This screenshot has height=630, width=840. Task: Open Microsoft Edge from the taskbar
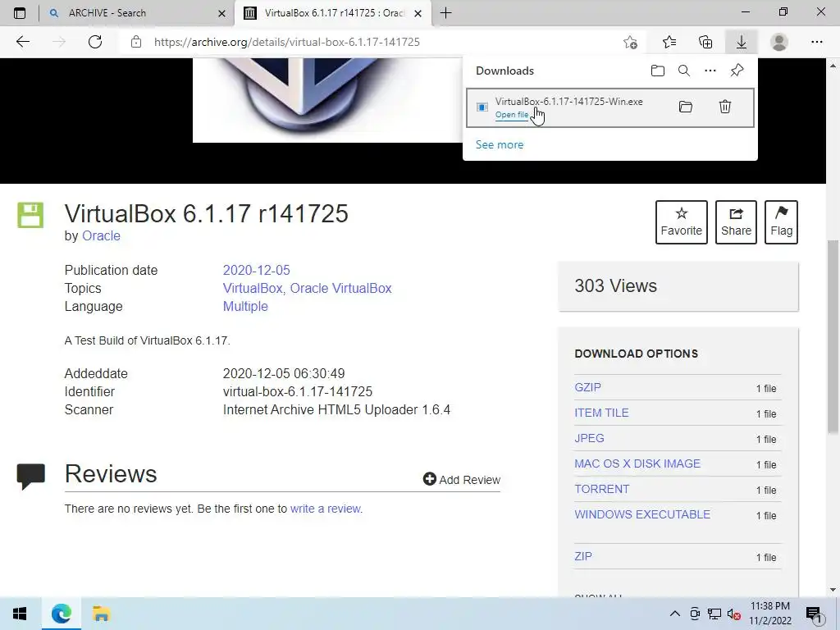tap(61, 614)
